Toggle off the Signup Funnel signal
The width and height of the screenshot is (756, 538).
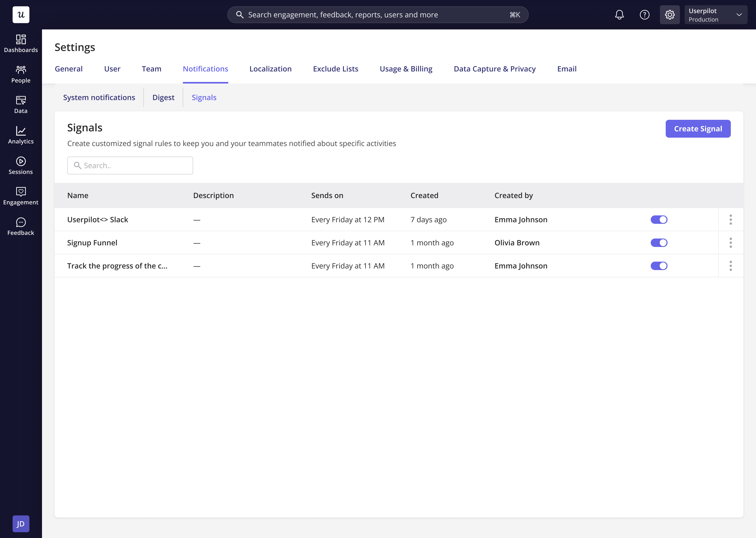659,243
